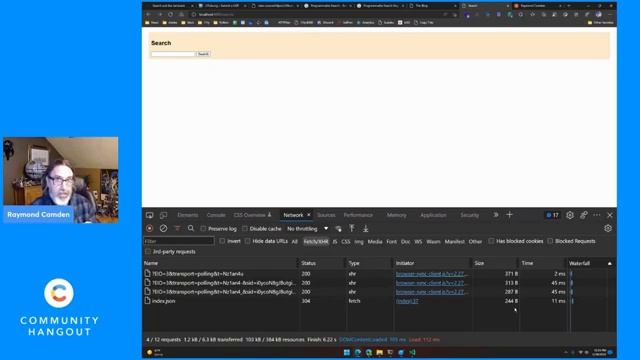
Task: Enable Disable cache checkbox
Action: (x=245, y=229)
